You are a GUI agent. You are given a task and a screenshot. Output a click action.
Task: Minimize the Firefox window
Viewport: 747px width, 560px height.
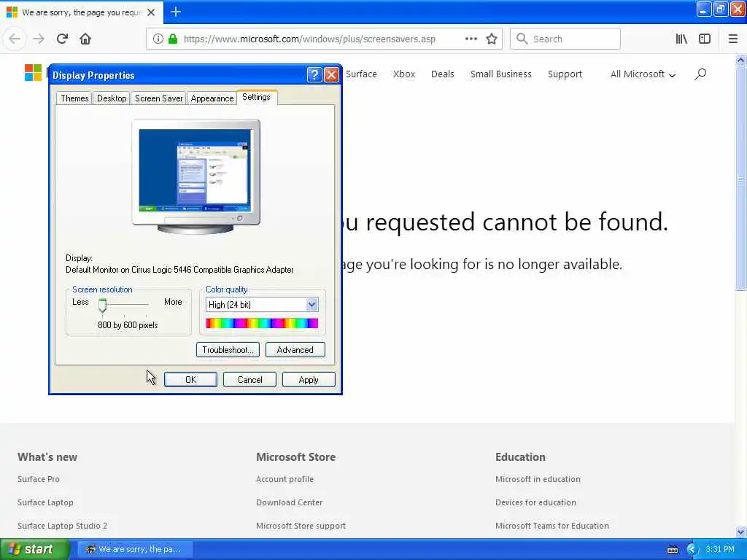click(703, 9)
